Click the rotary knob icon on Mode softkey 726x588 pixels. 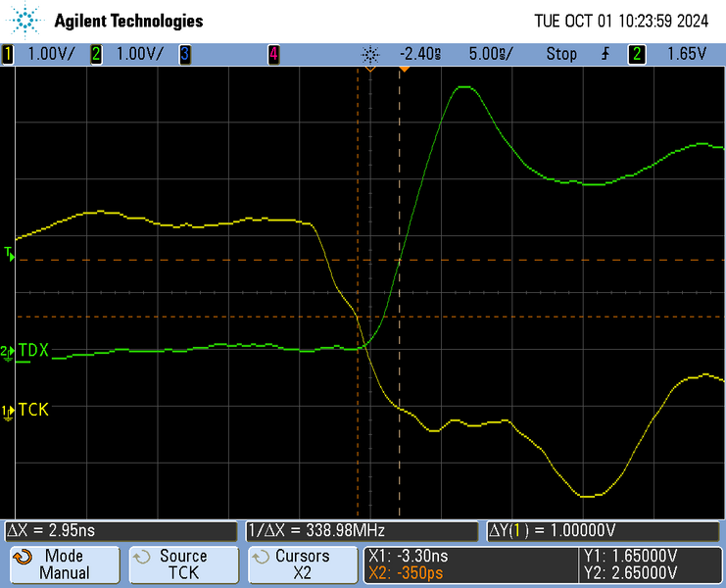point(23,557)
